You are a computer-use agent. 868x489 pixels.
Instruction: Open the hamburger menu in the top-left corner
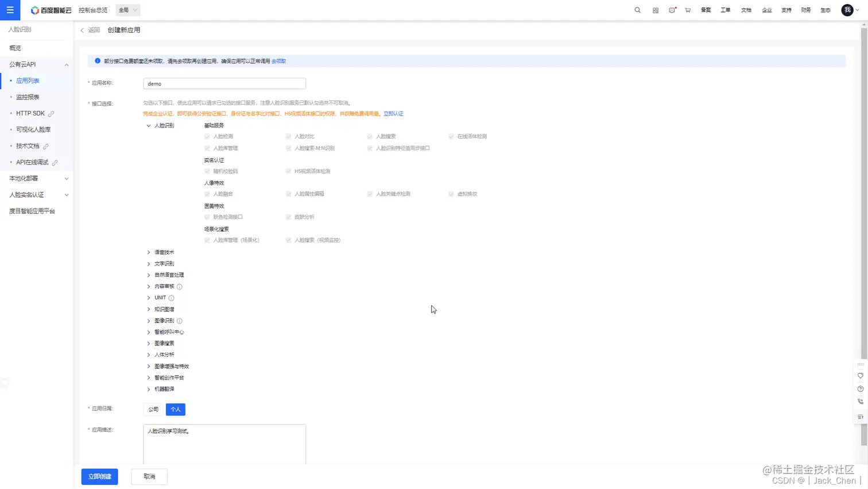coord(10,10)
